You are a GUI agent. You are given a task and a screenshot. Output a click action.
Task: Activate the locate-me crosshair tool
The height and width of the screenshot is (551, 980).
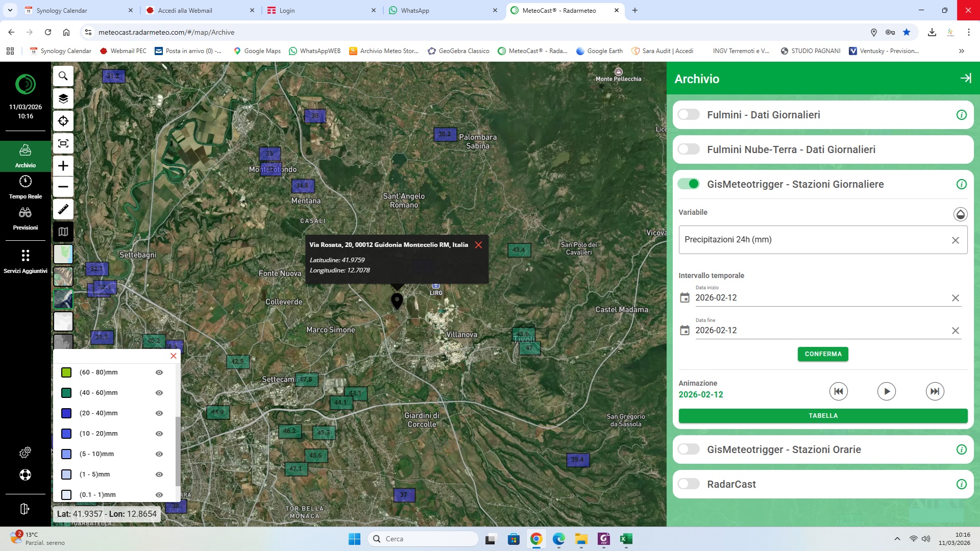[x=63, y=121]
